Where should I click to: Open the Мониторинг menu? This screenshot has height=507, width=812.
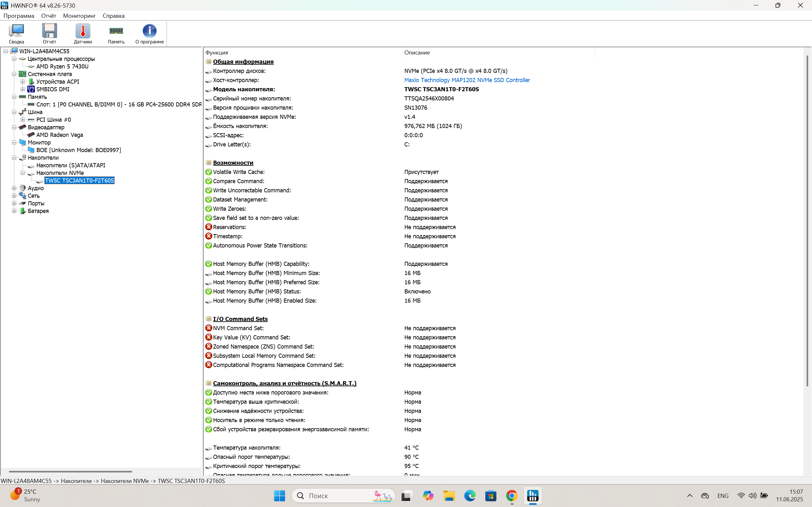click(x=79, y=16)
